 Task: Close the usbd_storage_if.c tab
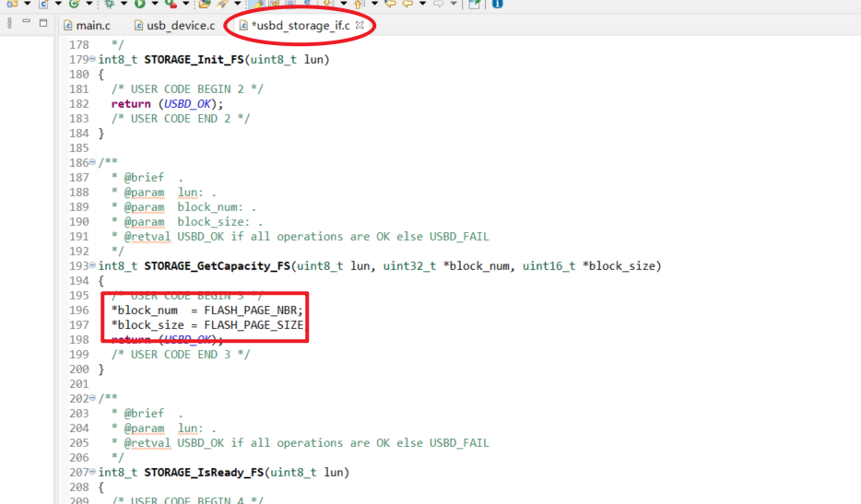click(x=360, y=25)
